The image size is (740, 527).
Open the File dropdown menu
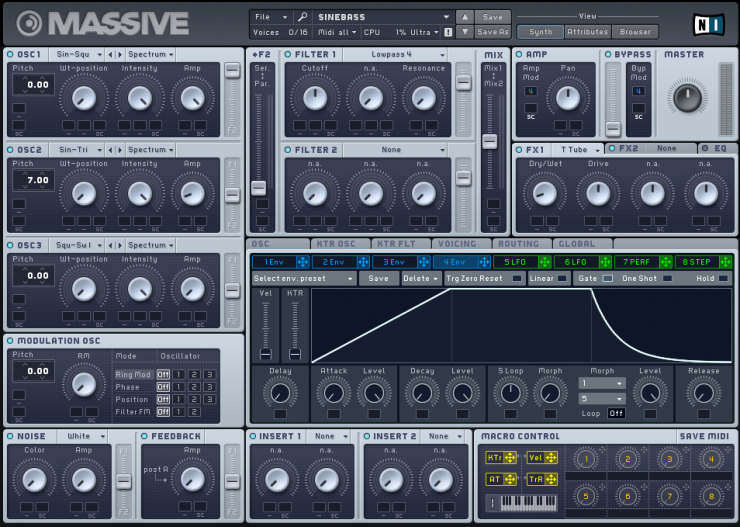click(x=271, y=17)
